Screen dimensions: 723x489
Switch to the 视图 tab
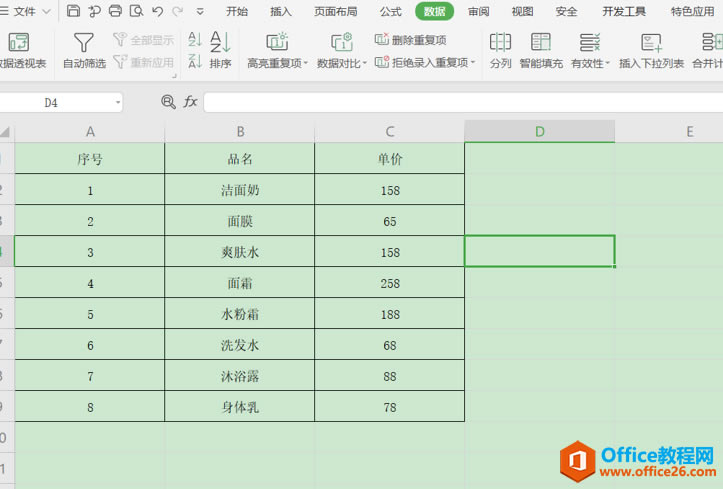click(522, 12)
